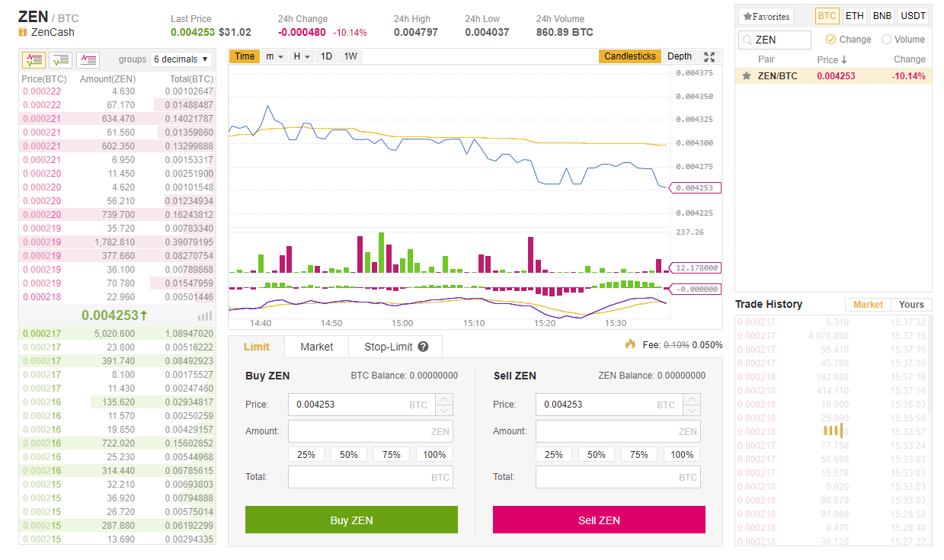944x560 pixels.
Task: Select the Limit order tab
Action: point(257,347)
